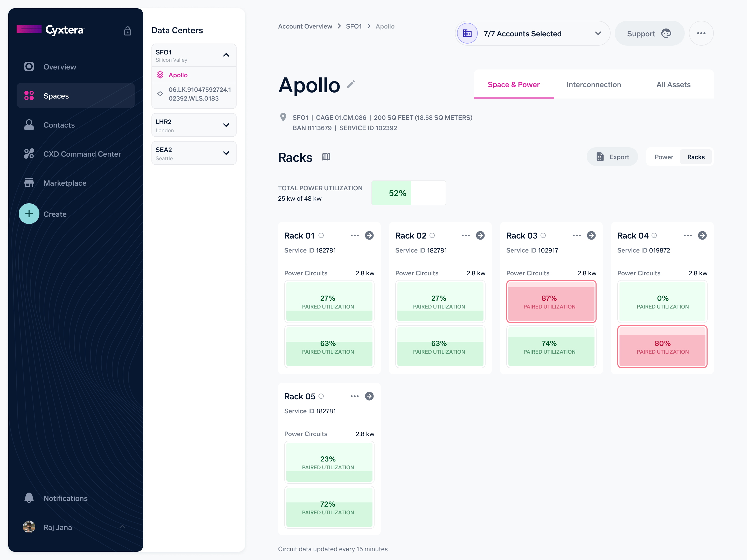Export the racks data

pyautogui.click(x=612, y=157)
